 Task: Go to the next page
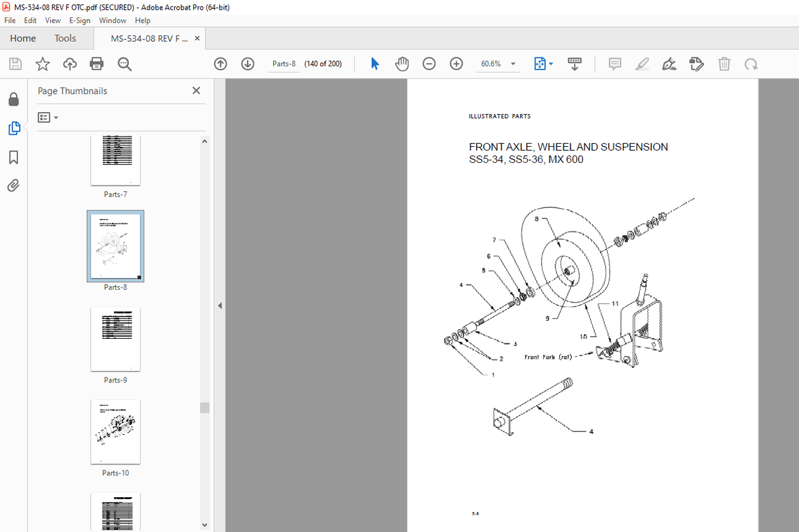click(x=247, y=64)
